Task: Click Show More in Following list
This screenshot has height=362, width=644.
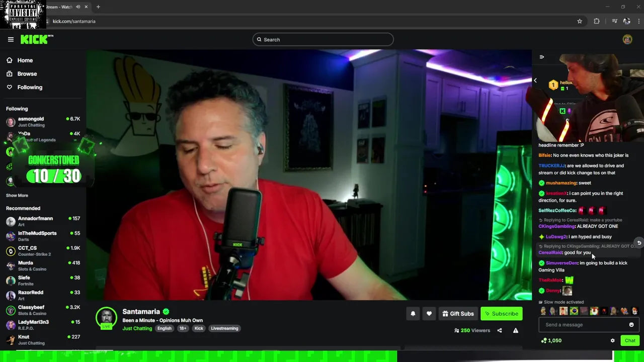Action: click(x=17, y=195)
